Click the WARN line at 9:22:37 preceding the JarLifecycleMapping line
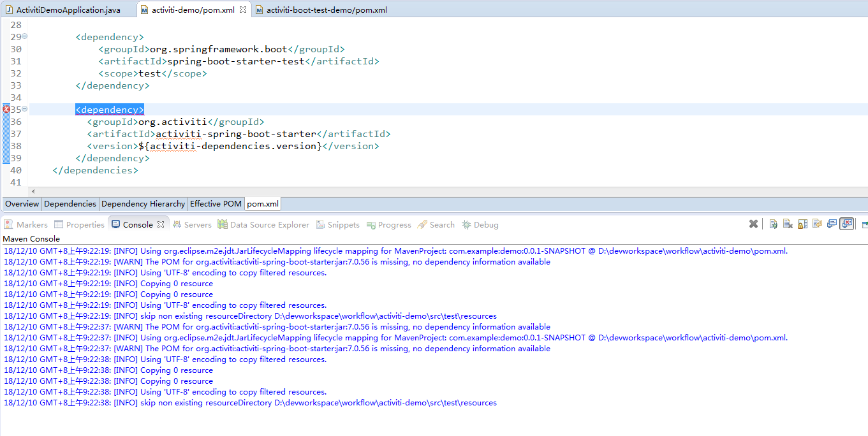 point(277,326)
